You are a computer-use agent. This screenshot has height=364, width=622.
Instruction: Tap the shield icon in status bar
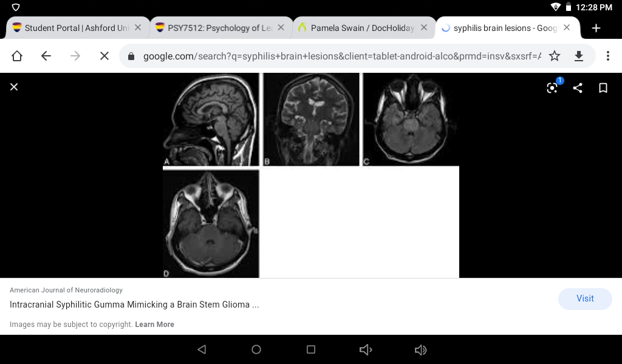click(x=16, y=7)
